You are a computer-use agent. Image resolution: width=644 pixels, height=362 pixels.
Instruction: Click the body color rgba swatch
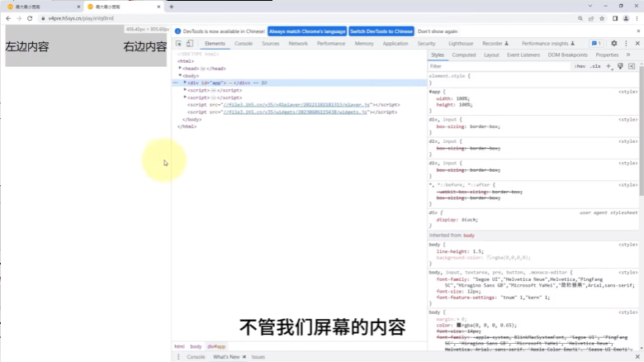[x=459, y=325]
